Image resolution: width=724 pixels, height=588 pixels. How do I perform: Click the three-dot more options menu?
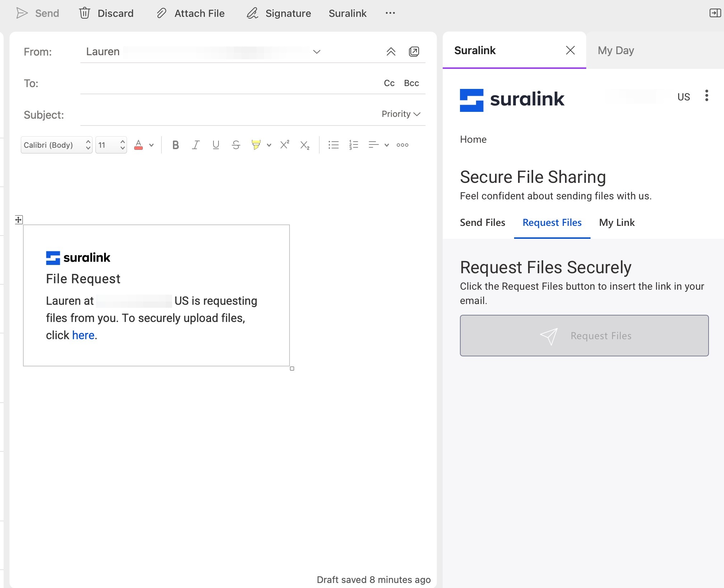[390, 13]
